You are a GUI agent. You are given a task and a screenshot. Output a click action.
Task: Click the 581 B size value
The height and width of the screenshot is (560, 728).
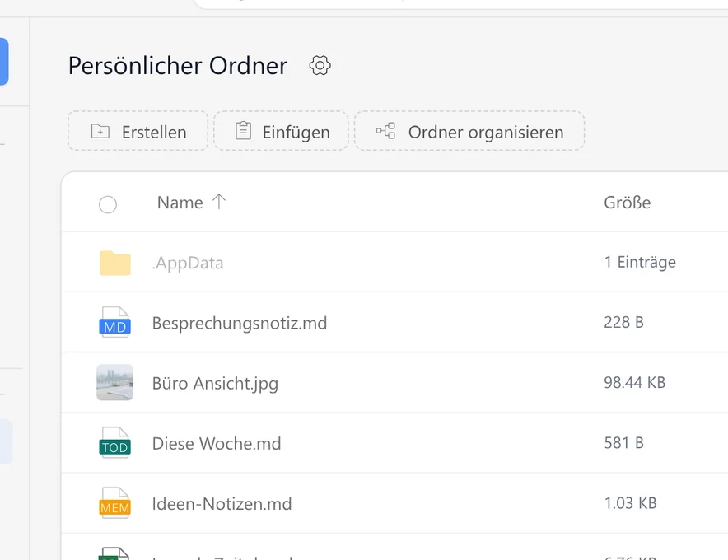623,443
